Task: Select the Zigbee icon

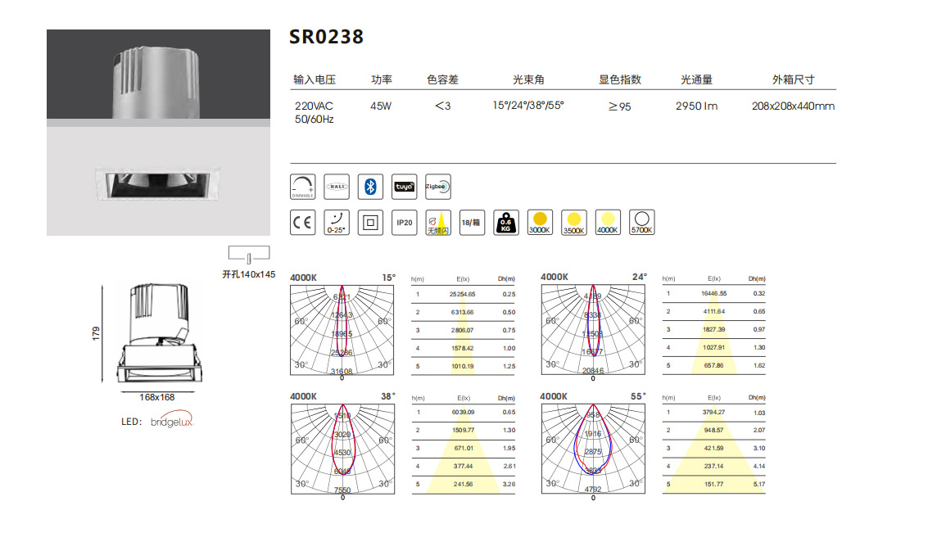Action: pyautogui.click(x=437, y=187)
